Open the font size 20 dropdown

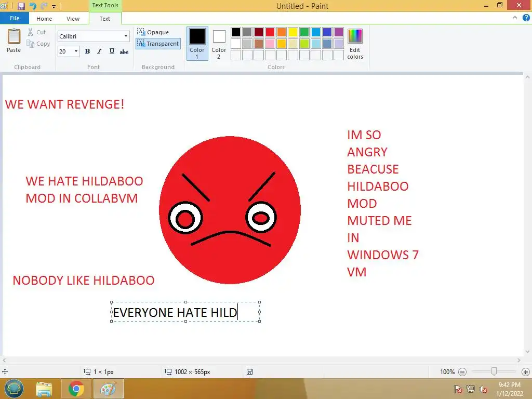pos(76,51)
